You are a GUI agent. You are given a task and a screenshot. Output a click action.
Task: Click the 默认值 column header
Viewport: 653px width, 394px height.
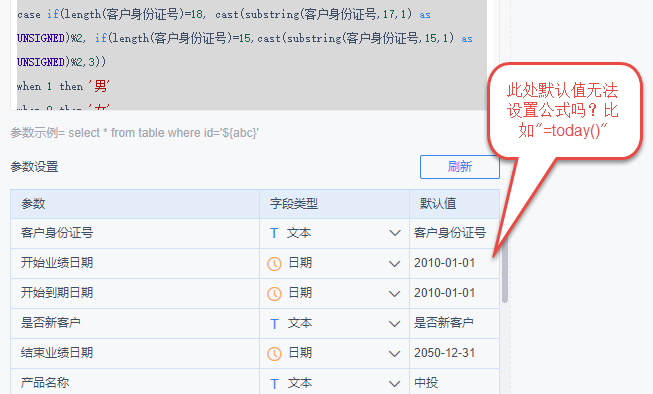pyautogui.click(x=454, y=204)
